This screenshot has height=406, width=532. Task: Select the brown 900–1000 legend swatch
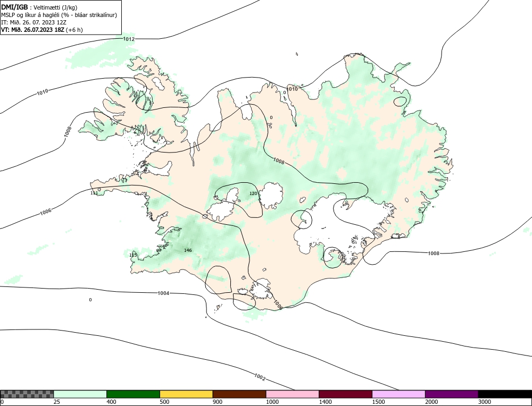pyautogui.click(x=239, y=394)
